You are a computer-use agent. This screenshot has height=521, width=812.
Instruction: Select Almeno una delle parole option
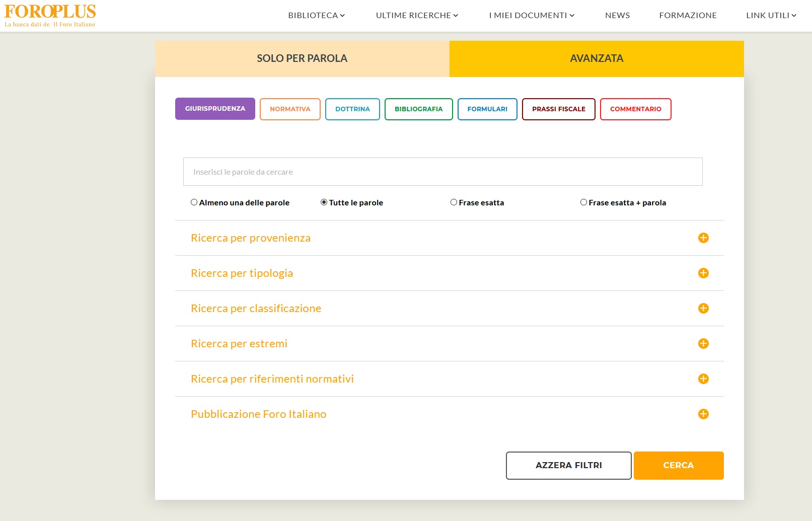pyautogui.click(x=194, y=202)
